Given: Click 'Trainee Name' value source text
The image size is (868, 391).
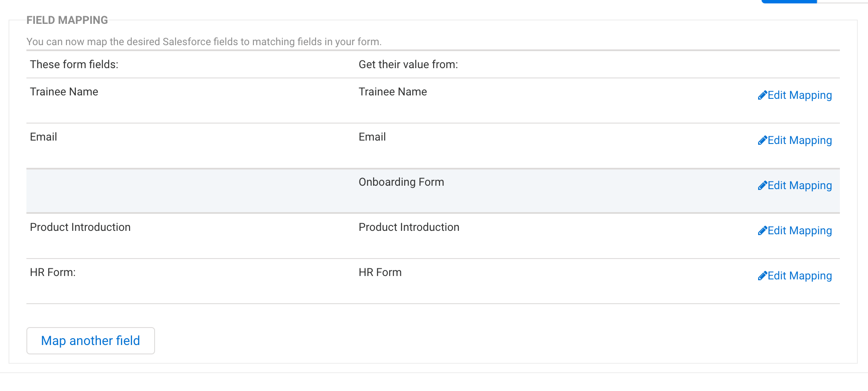Looking at the screenshot, I should (x=393, y=92).
